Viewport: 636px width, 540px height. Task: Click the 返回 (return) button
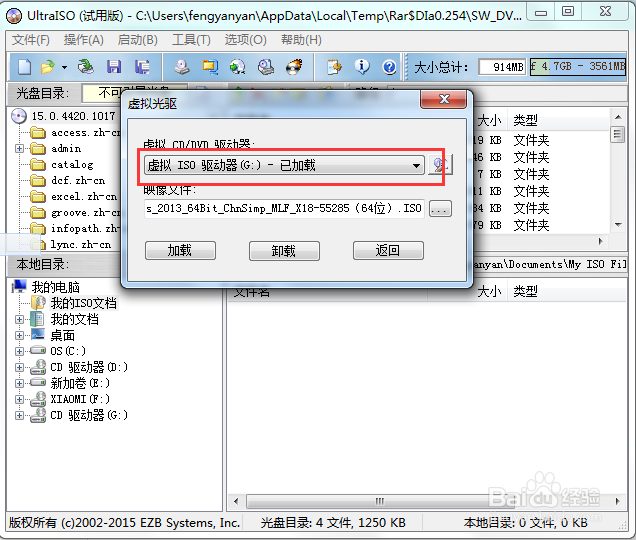[x=388, y=251]
